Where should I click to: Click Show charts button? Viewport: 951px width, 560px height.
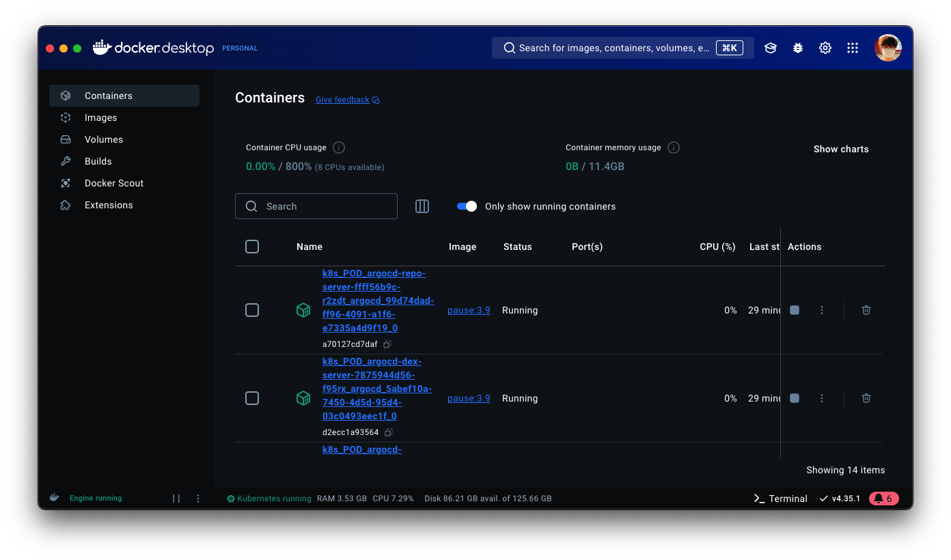(841, 149)
